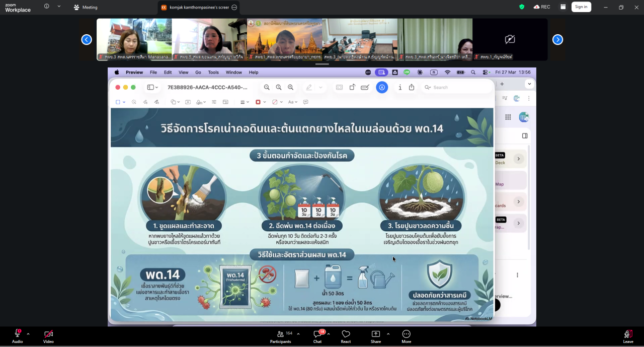Open the Share icon in Preview toolbar
Viewport: 644px width, 347px height.
click(411, 87)
